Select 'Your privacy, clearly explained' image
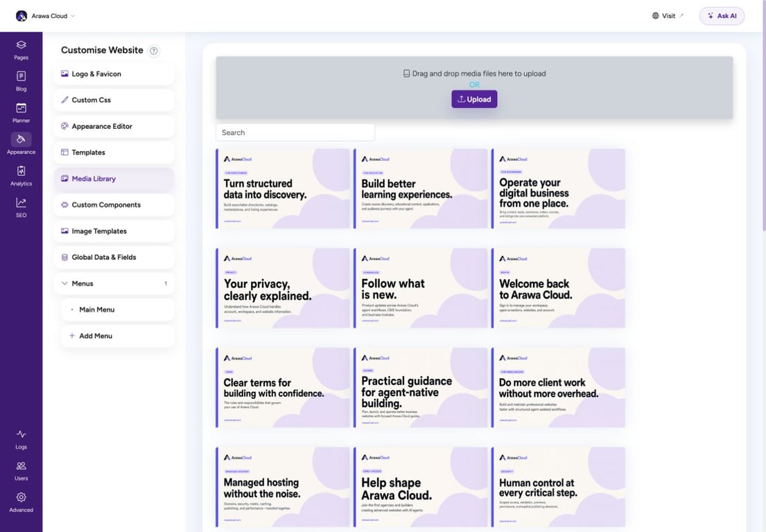This screenshot has width=766, height=532. (283, 288)
